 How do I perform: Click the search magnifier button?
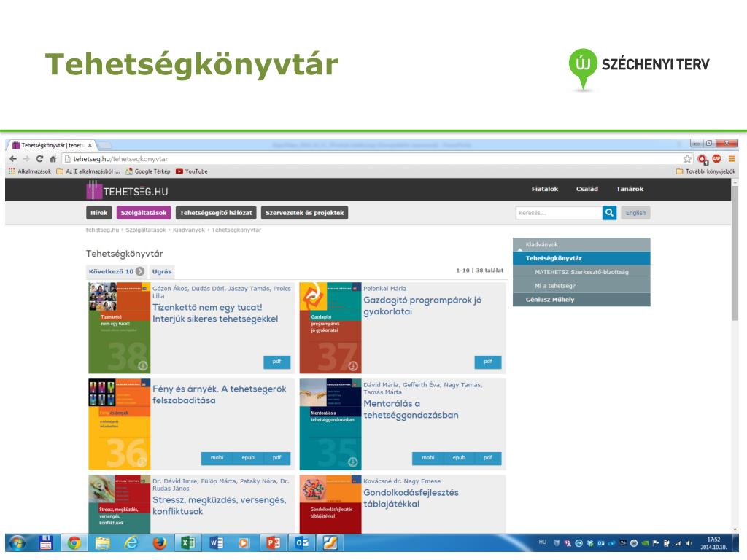[x=609, y=213]
